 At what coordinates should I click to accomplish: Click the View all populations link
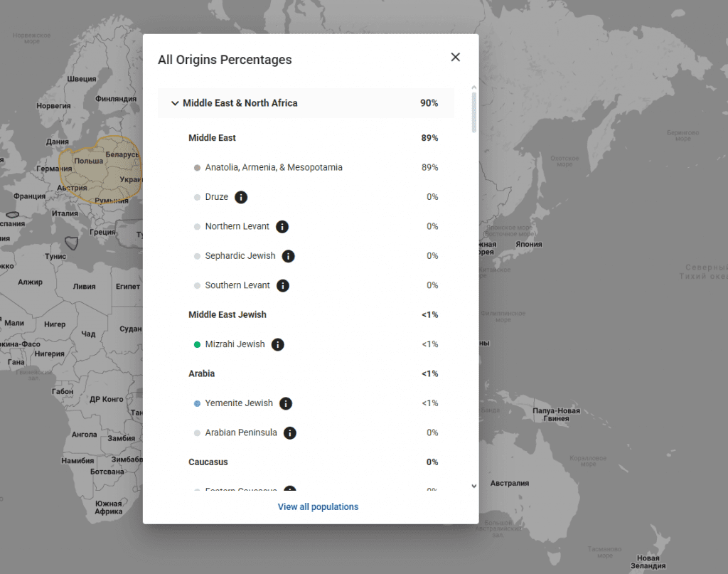(318, 507)
